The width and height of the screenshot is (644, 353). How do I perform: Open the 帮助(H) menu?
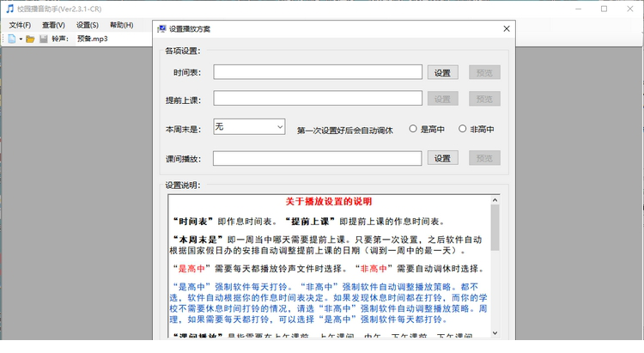121,25
